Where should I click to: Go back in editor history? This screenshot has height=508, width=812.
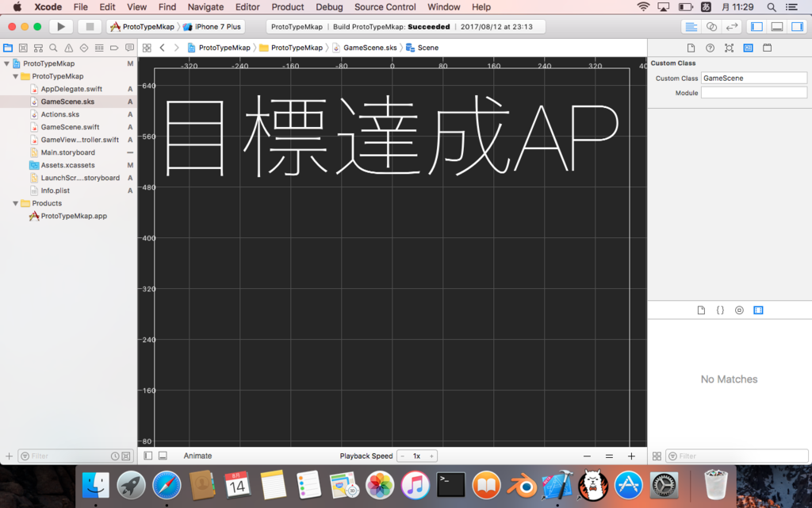[162, 48]
